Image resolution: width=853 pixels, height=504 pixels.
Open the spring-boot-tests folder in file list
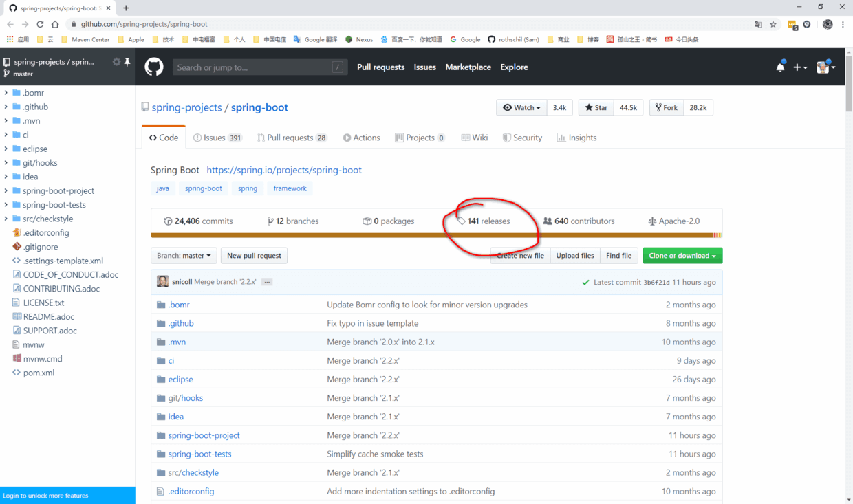tap(199, 454)
